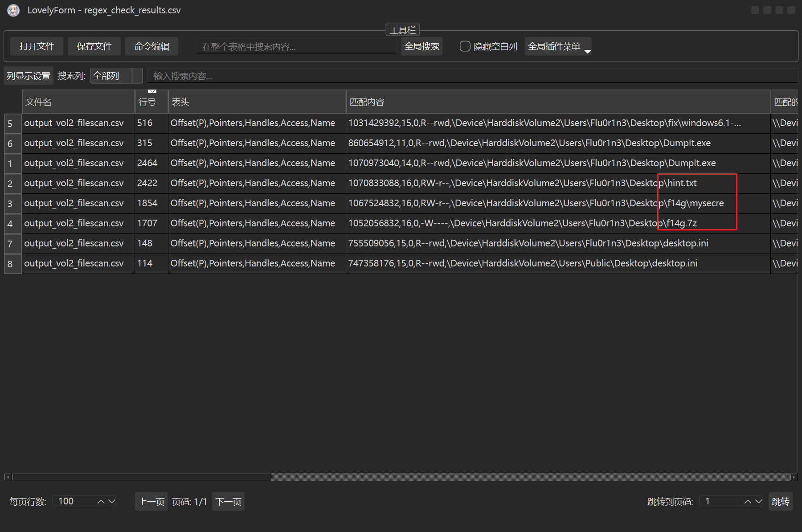Sort by the 行号 column header
This screenshot has width=802, height=532.
[x=151, y=102]
